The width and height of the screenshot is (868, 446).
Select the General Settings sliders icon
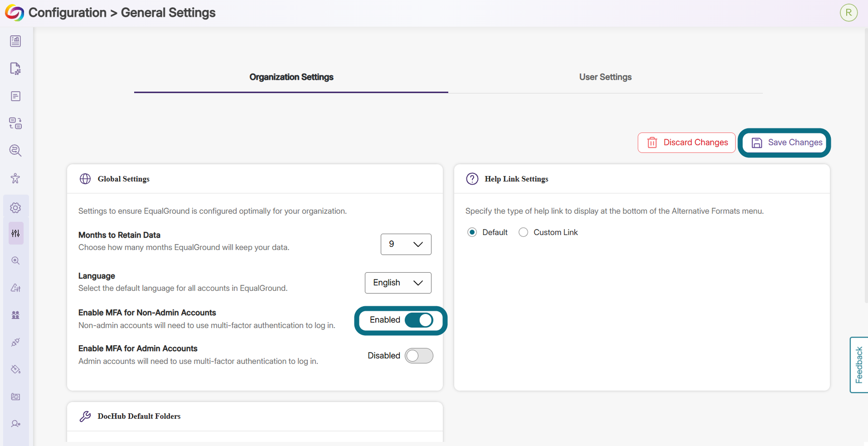[16, 233]
